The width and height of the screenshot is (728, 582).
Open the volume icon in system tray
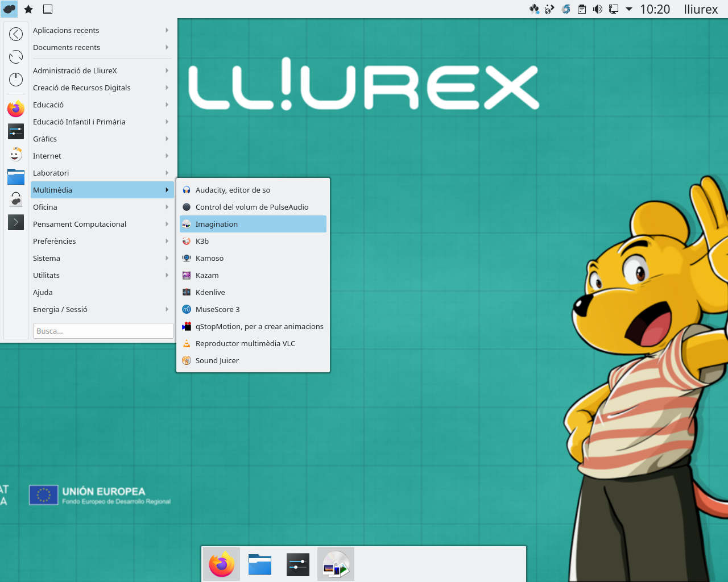click(598, 9)
